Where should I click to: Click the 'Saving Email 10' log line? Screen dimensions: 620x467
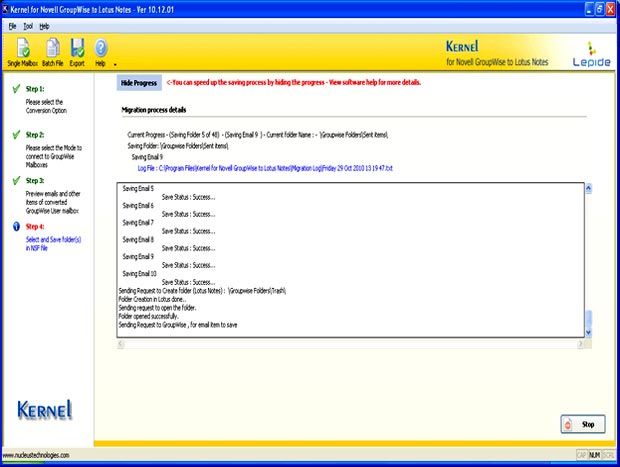pos(140,273)
